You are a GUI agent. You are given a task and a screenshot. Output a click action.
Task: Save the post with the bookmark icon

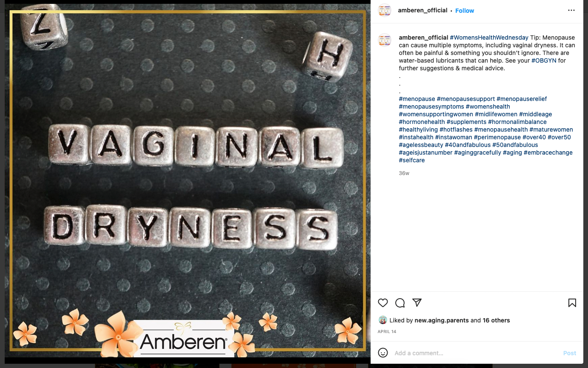pyautogui.click(x=572, y=303)
